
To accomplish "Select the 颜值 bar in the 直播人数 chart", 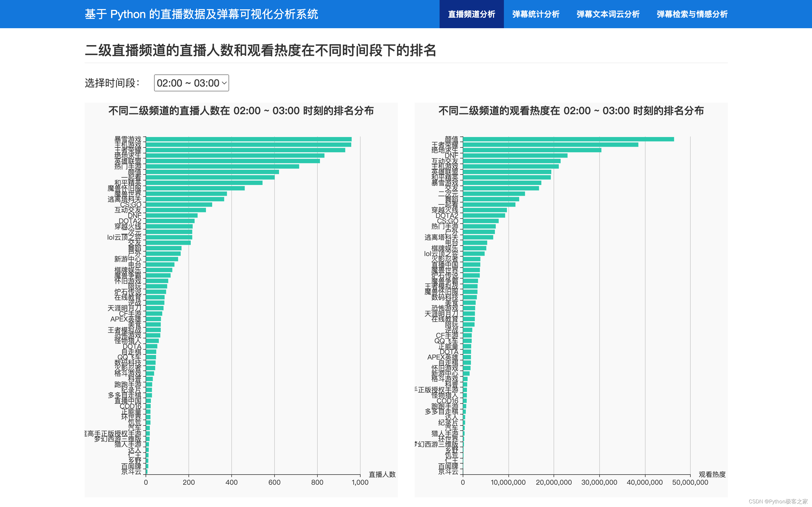I will [x=212, y=172].
